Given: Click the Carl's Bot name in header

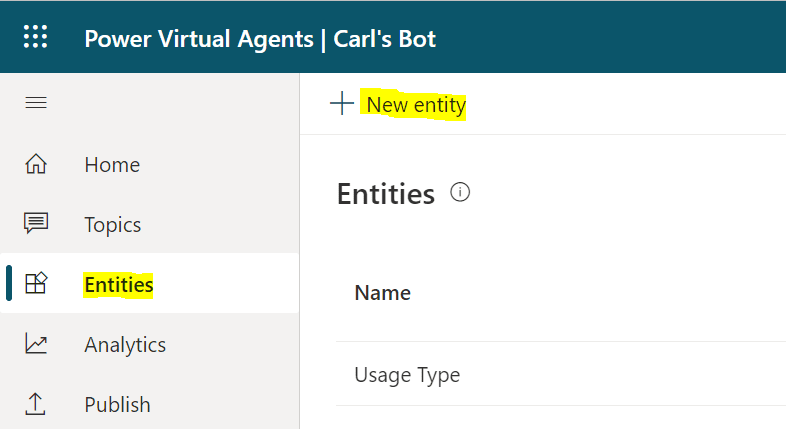Looking at the screenshot, I should pyautogui.click(x=384, y=39).
